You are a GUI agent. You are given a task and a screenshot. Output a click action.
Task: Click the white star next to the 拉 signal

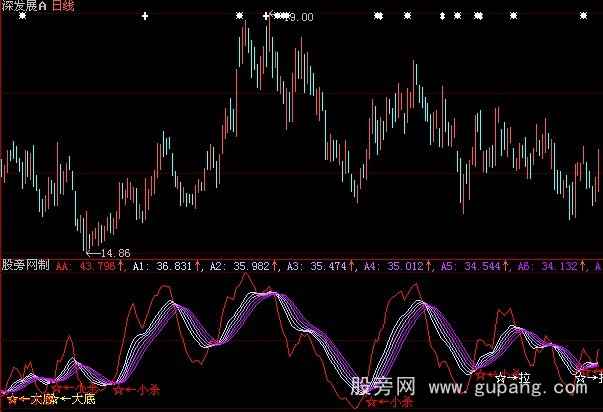click(x=500, y=378)
